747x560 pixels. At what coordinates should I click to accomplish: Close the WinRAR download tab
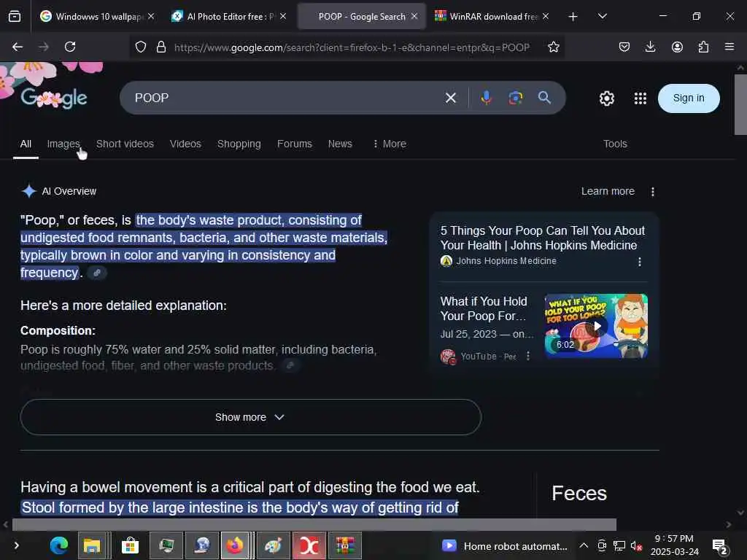546,16
